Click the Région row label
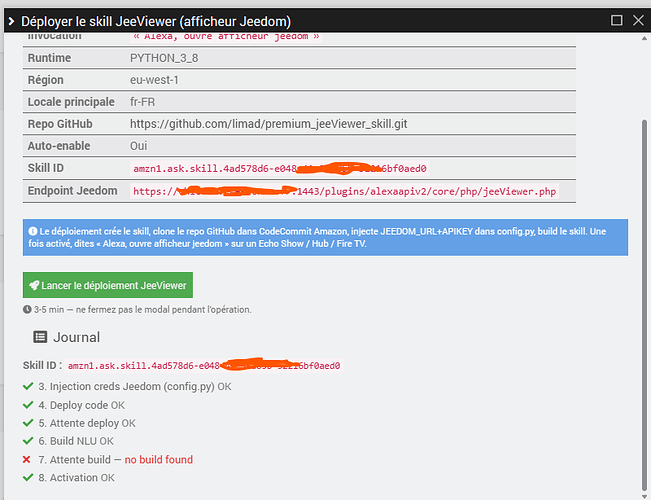This screenshot has width=651, height=500. click(x=46, y=80)
